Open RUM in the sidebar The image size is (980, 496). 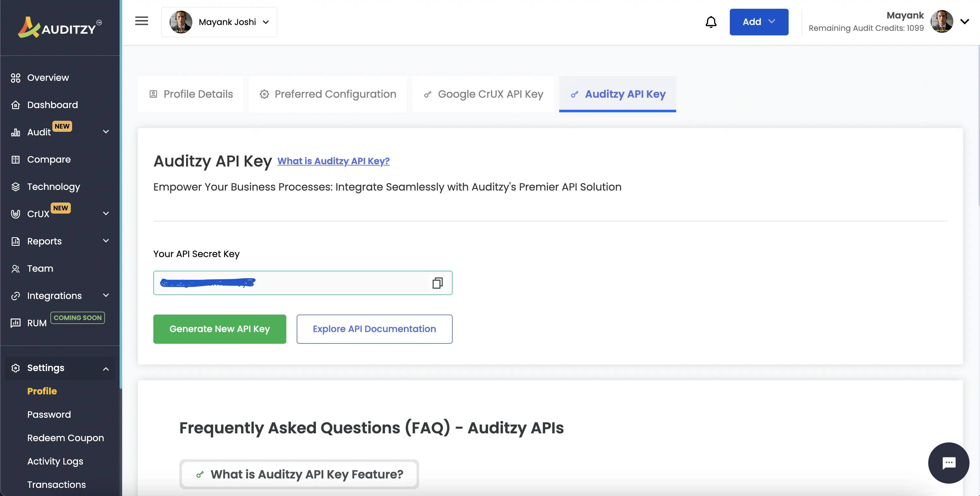37,323
